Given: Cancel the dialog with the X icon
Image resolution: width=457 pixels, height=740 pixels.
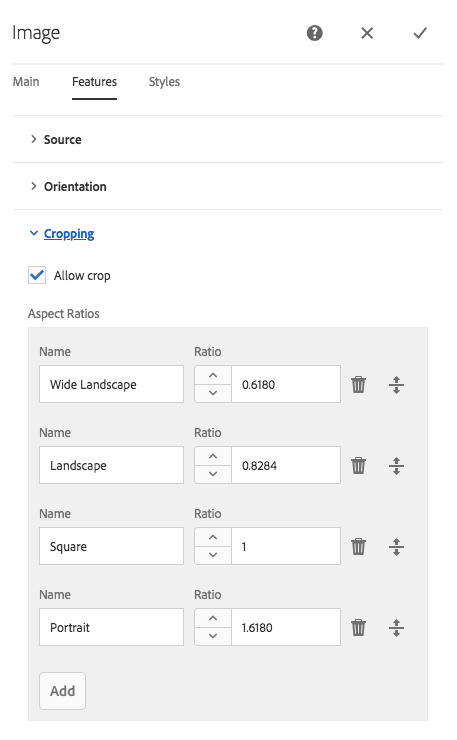Looking at the screenshot, I should [x=367, y=33].
